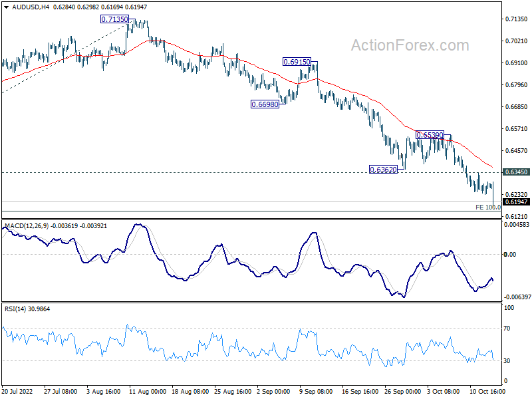Click the 0.66980 price label
This screenshot has height=399, width=532.
(265, 104)
